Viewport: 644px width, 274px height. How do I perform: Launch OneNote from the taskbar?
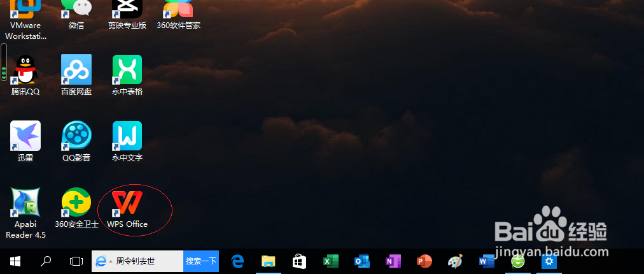pos(393,261)
